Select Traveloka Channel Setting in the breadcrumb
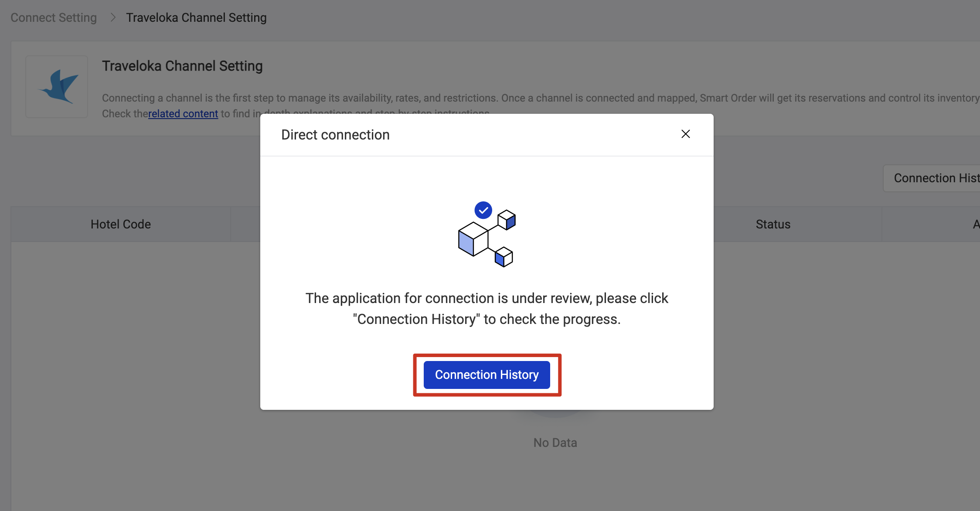Screen dimensions: 980x511 click(196, 17)
